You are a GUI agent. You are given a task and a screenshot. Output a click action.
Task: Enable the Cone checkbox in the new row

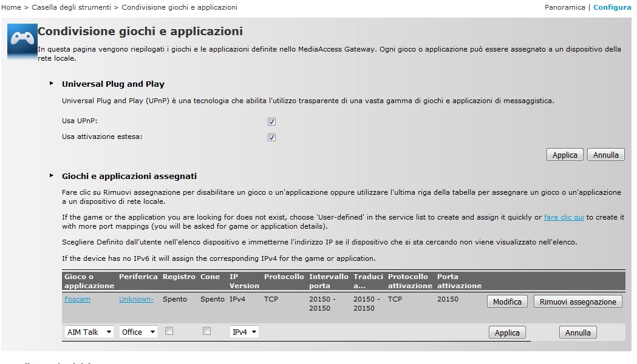[x=207, y=331]
